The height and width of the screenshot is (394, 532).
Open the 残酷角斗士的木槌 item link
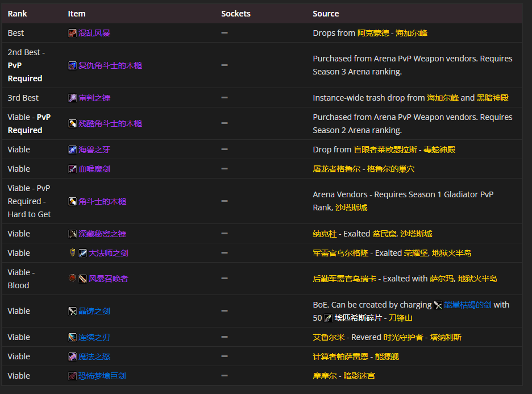tap(110, 123)
